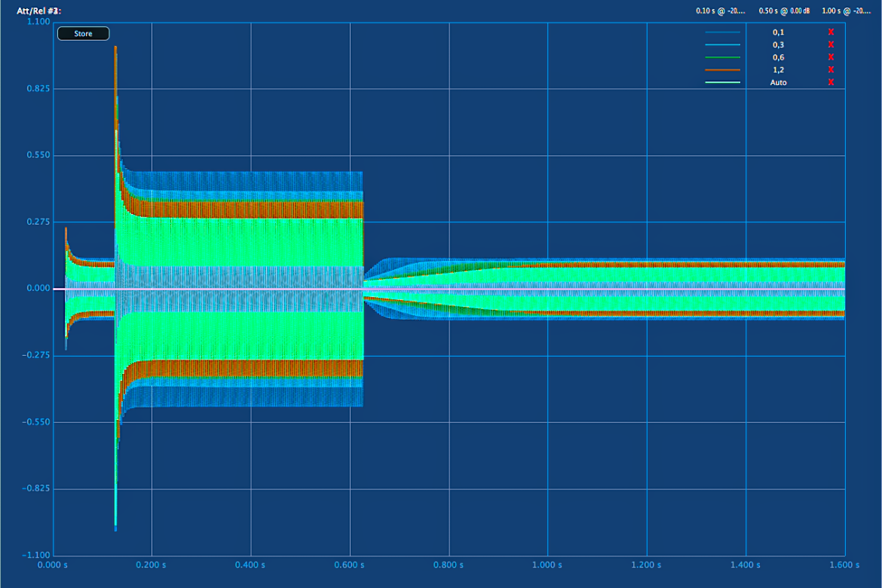Delete the 0,6 trace using its red X
The height and width of the screenshot is (588, 882).
831,57
